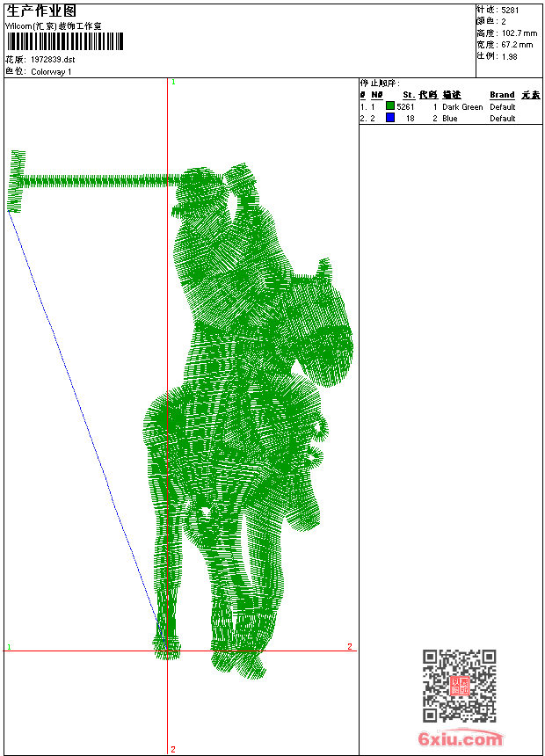Click 'Default' brand in Blue row
Viewport: 545px width, 756px height.
click(x=503, y=119)
